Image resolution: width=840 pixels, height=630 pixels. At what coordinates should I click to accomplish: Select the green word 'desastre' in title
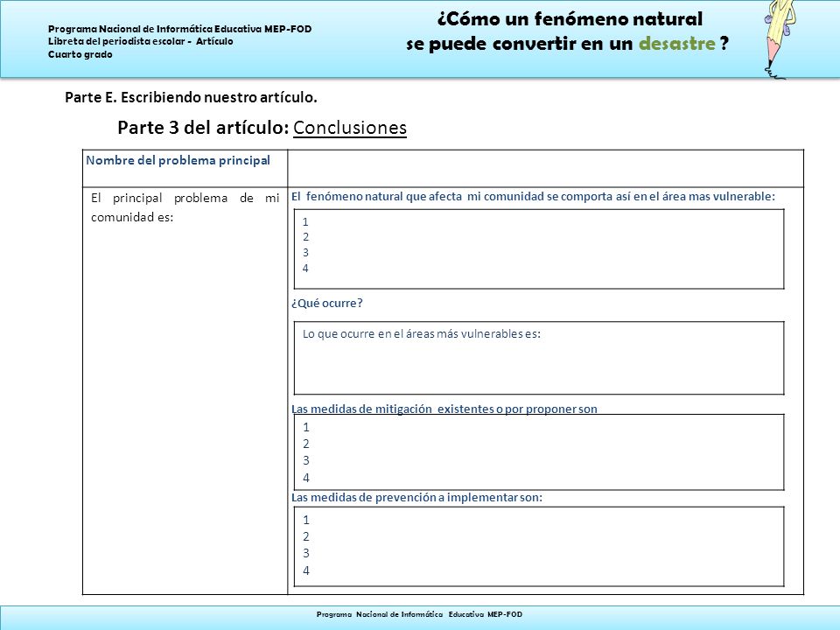(677, 44)
